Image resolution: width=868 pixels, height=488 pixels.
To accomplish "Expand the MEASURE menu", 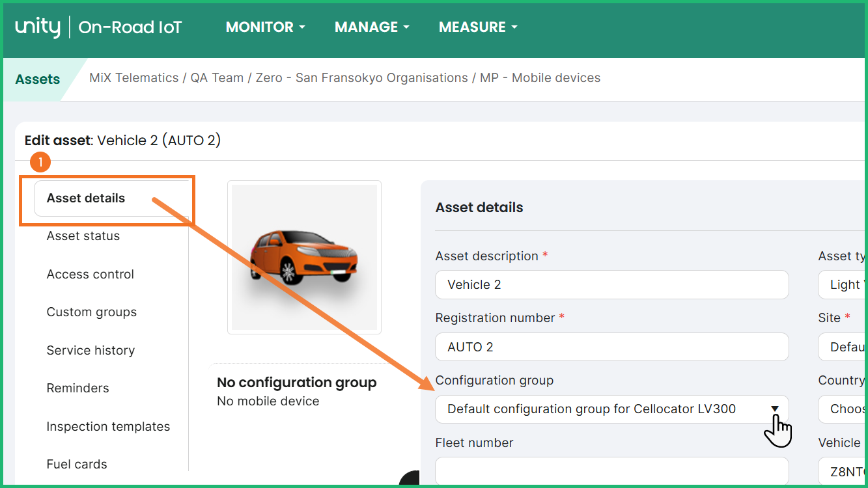I will [x=478, y=27].
